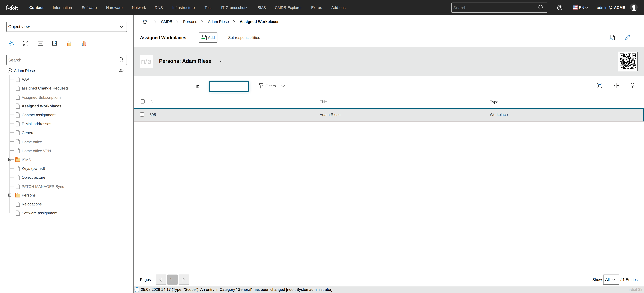Click the info icon in status bar

(137, 290)
